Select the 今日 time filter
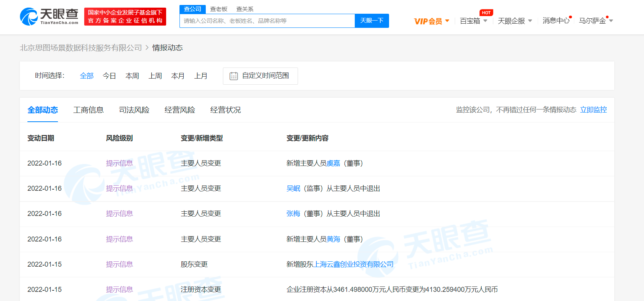The height and width of the screenshot is (301, 644). point(109,76)
